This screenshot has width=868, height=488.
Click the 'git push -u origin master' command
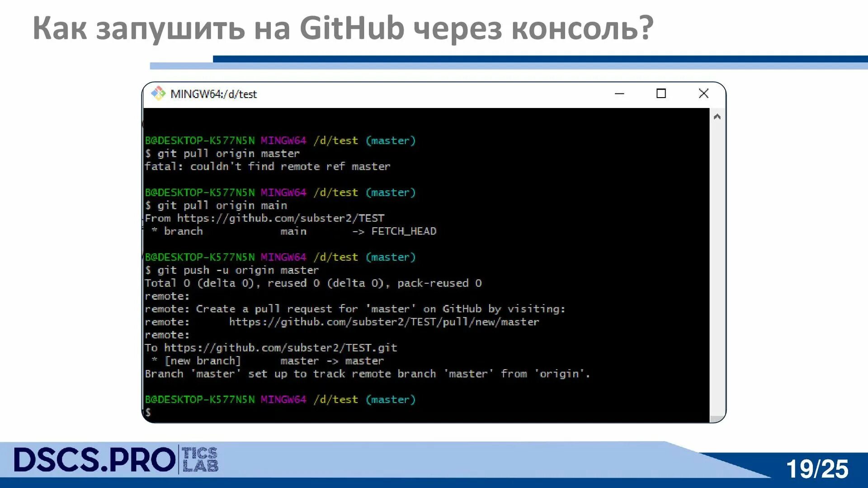pos(238,270)
